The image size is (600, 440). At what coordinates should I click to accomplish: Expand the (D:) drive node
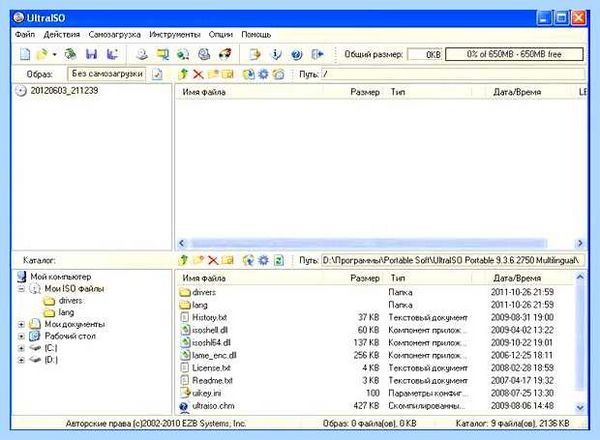(x=21, y=360)
